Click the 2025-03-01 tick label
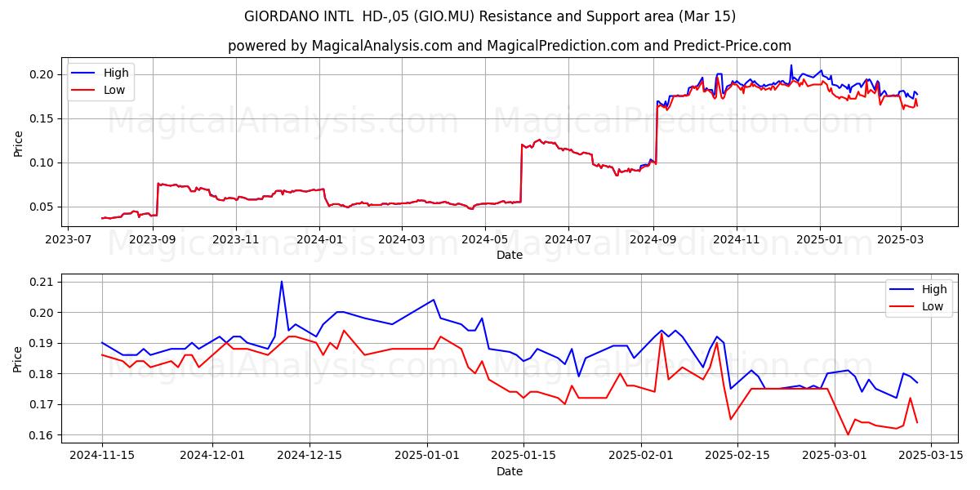This screenshot has width=980, height=490. (835, 456)
